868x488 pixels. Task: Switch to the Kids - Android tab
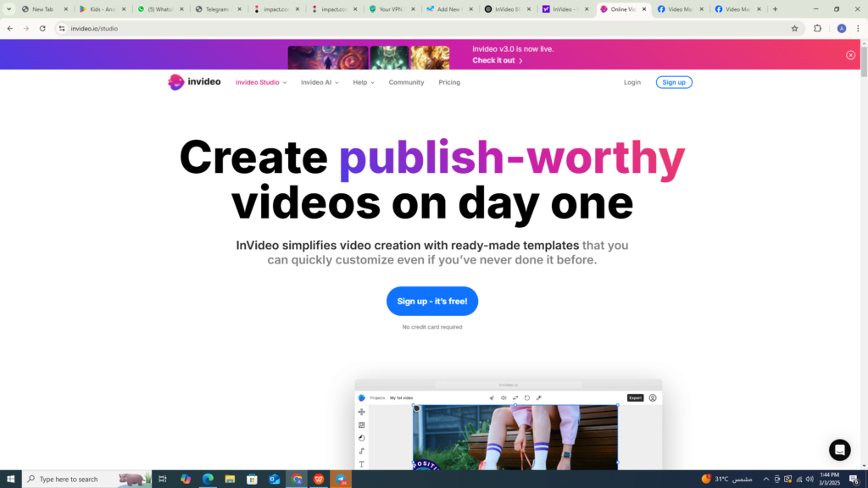click(102, 8)
